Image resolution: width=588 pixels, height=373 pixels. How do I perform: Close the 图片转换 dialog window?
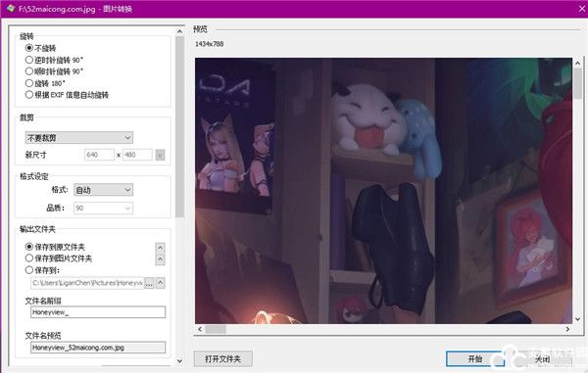[581, 9]
